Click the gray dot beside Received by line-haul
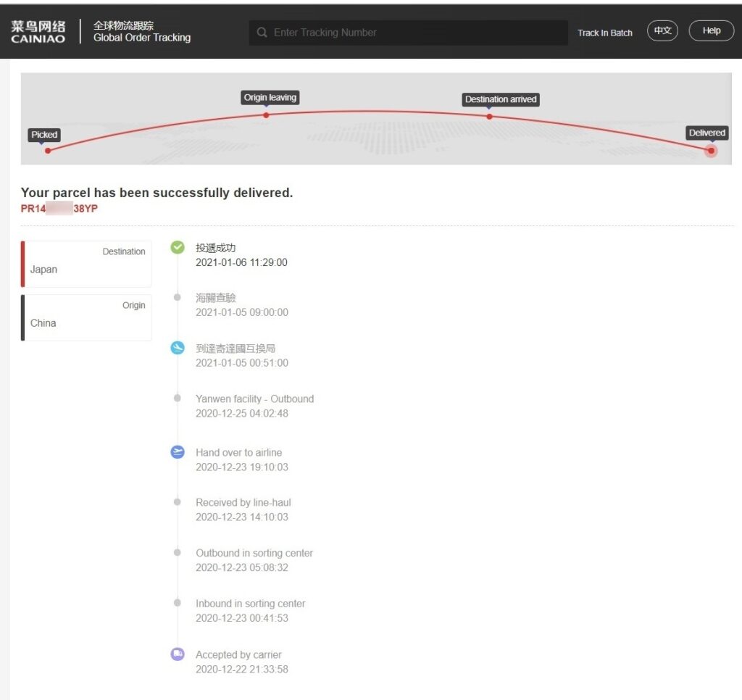The height and width of the screenshot is (700, 742). tap(178, 502)
